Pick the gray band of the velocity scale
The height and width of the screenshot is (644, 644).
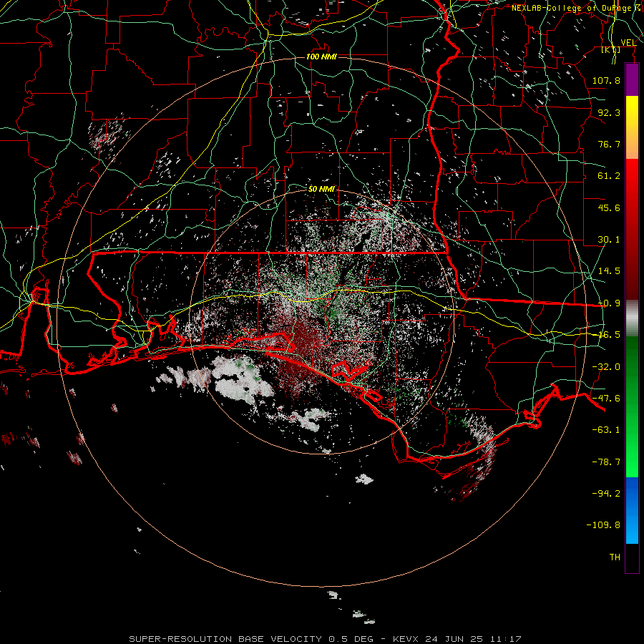(x=632, y=318)
